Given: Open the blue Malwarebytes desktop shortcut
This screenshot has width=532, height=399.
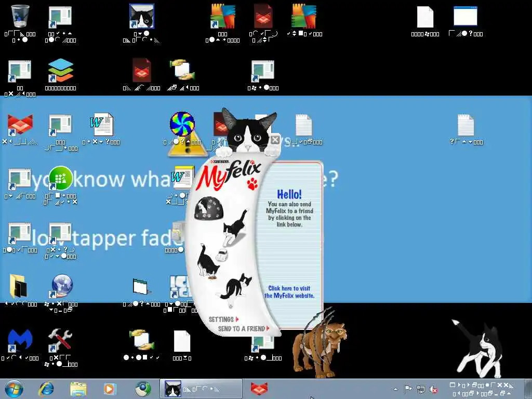Looking at the screenshot, I should click(x=20, y=340).
